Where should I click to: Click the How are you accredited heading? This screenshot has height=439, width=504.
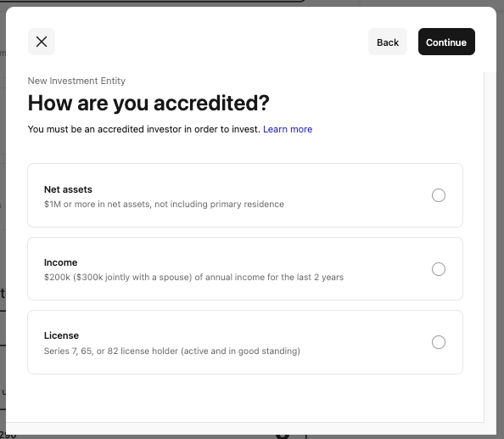[148, 103]
